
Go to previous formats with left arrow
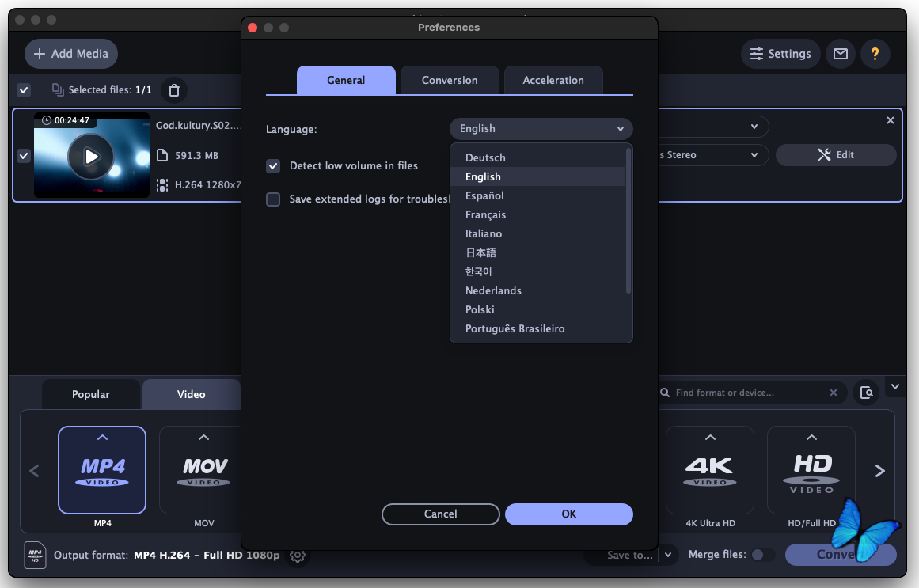coord(34,471)
